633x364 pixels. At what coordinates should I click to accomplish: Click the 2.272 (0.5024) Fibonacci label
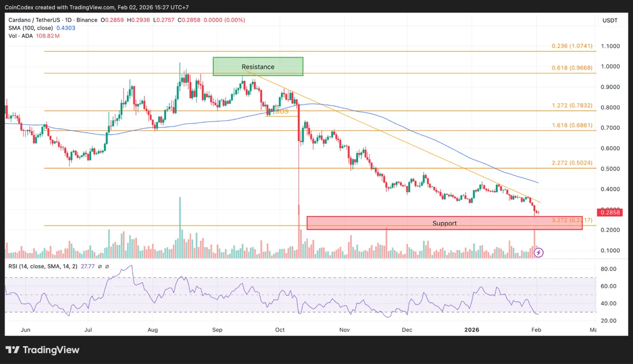[x=572, y=163]
